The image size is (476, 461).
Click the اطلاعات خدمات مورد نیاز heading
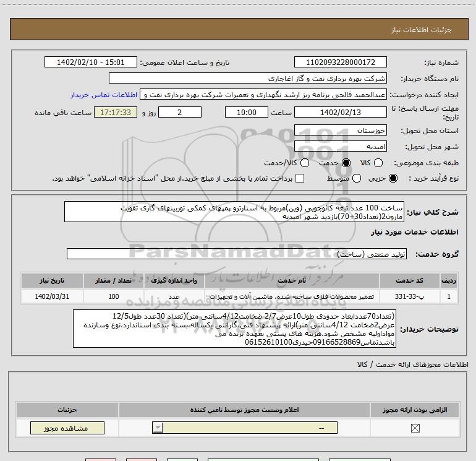point(414,232)
